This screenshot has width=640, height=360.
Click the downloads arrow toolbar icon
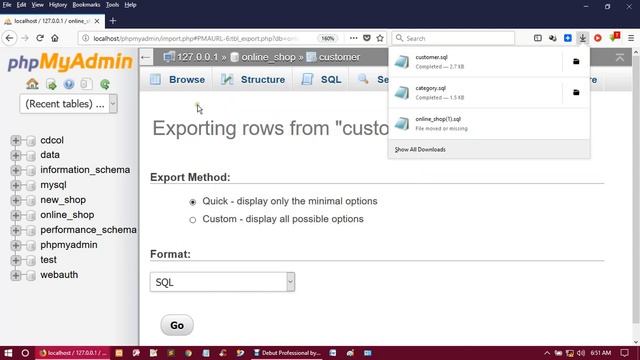582,38
